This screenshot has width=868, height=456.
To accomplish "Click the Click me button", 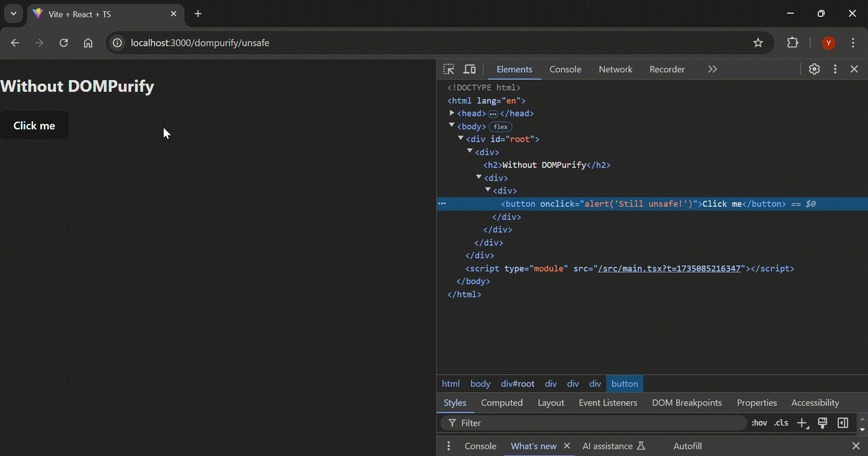I will click(34, 126).
